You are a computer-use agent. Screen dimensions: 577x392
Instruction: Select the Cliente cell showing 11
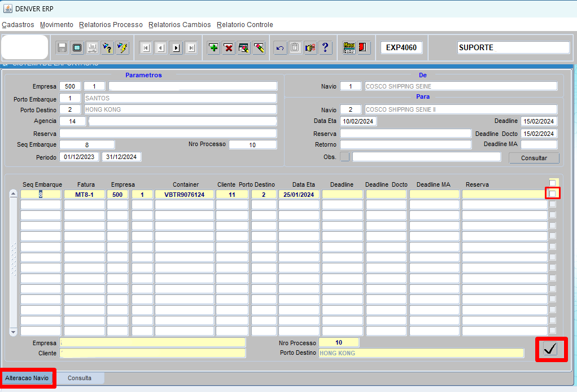point(232,195)
